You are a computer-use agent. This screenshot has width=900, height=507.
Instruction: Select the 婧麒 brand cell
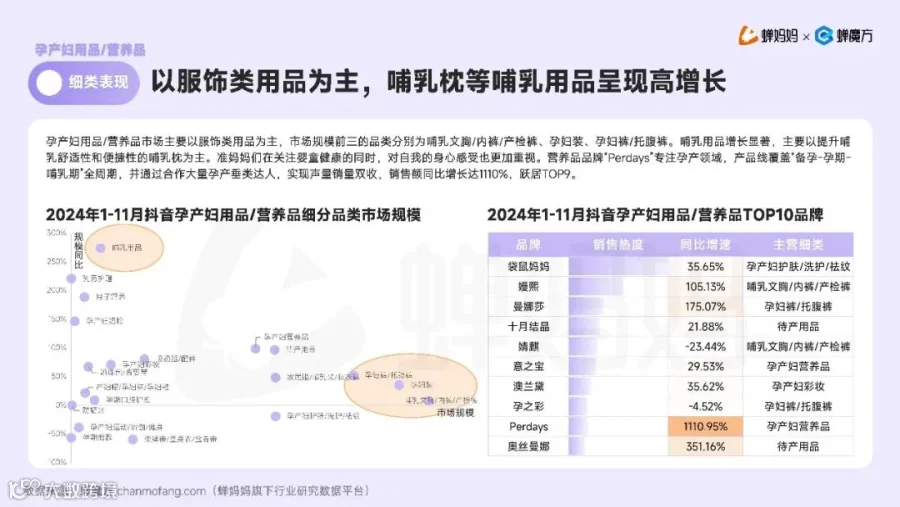528,347
